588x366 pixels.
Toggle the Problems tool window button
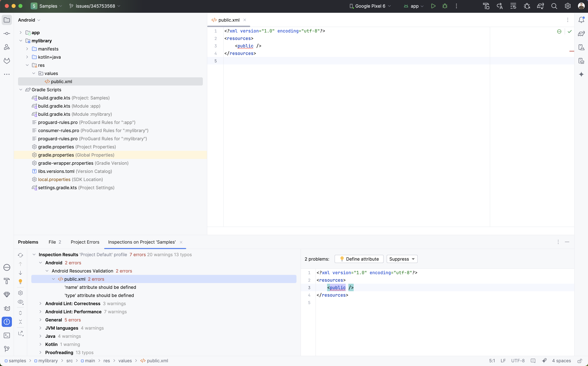click(x=7, y=322)
